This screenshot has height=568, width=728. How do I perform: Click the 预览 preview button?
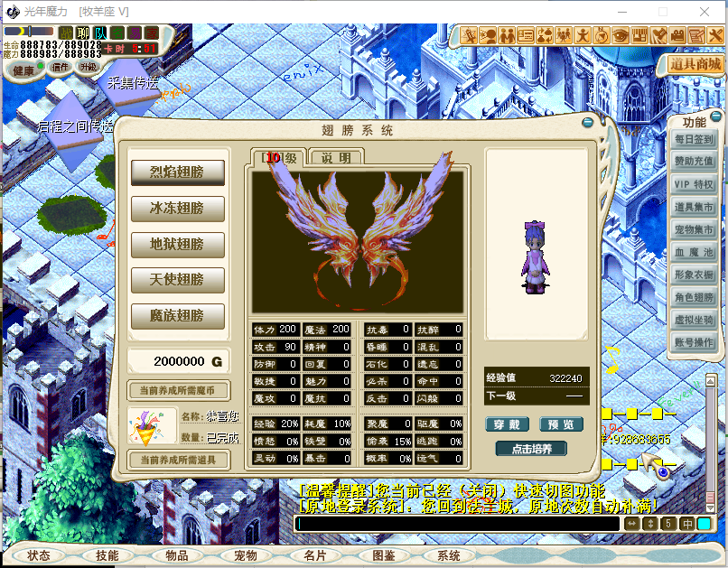[561, 424]
